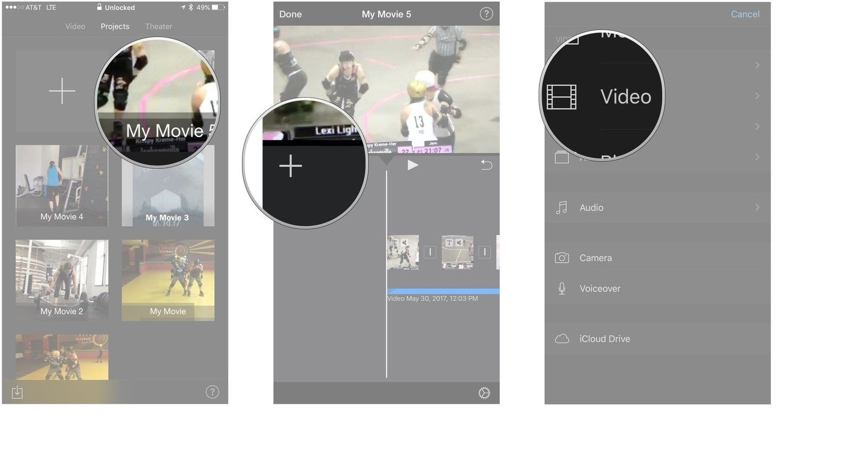Viewport: 868px width, 476px height.
Task: Select the Video filmstrip icon
Action: coord(561,97)
